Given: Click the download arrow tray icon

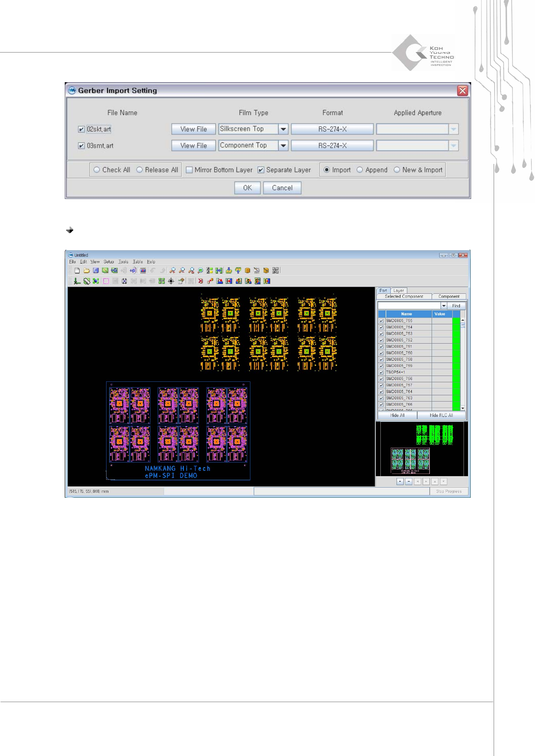Looking at the screenshot, I should pyautogui.click(x=228, y=270).
